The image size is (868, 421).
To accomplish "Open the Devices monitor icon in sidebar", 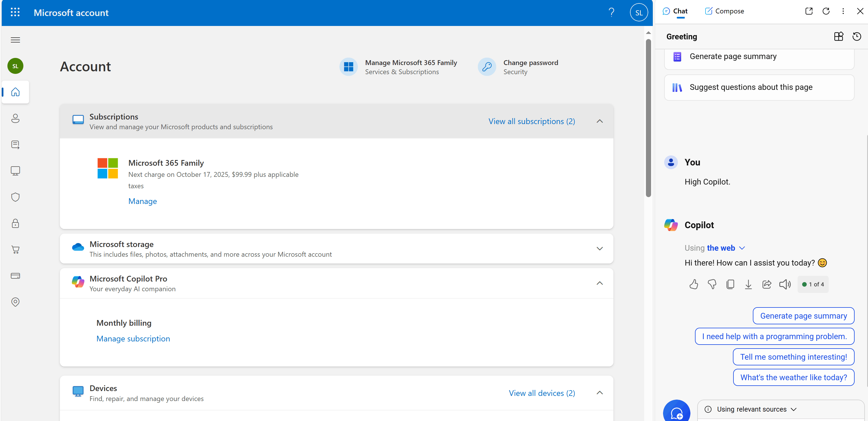I will click(15, 171).
